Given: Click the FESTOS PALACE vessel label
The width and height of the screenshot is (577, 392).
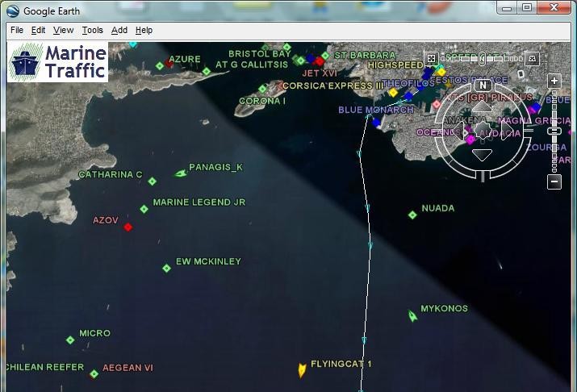Looking at the screenshot, I should [x=469, y=79].
